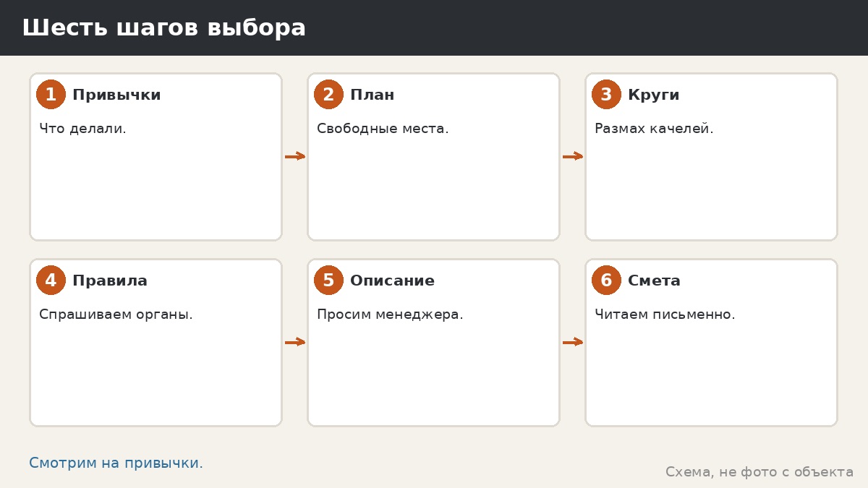Click the number 3 badge beside Круги
The image size is (868, 488).
click(606, 95)
